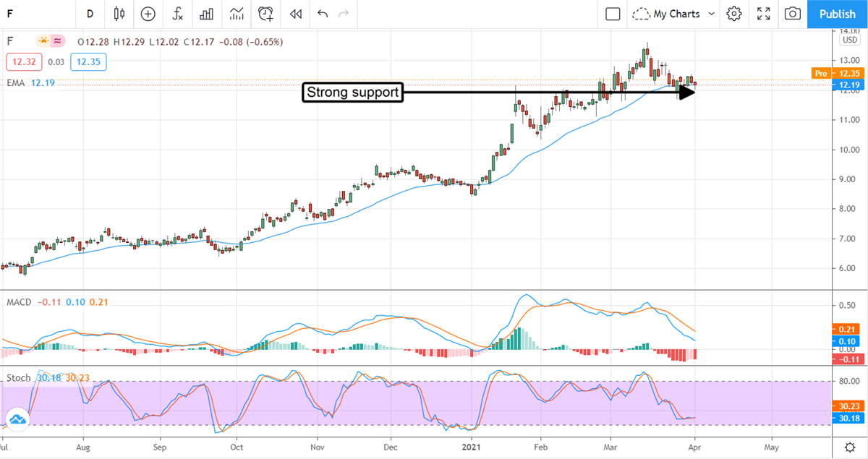Open indicator templates icon

(237, 14)
